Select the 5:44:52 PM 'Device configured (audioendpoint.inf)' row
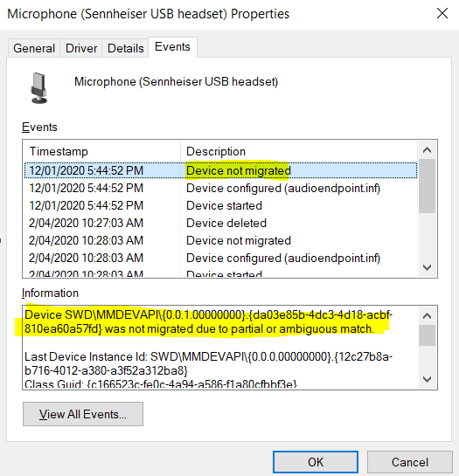The width and height of the screenshot is (459, 476). [220, 188]
